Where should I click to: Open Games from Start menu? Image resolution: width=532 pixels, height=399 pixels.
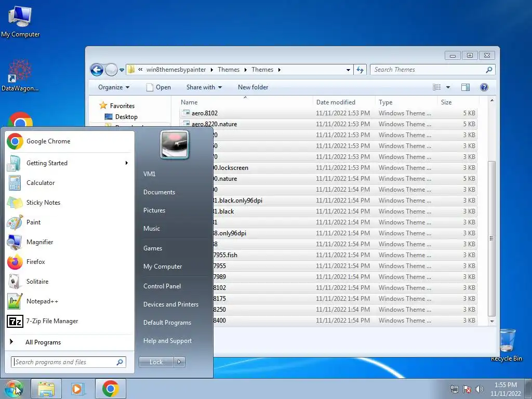153,248
